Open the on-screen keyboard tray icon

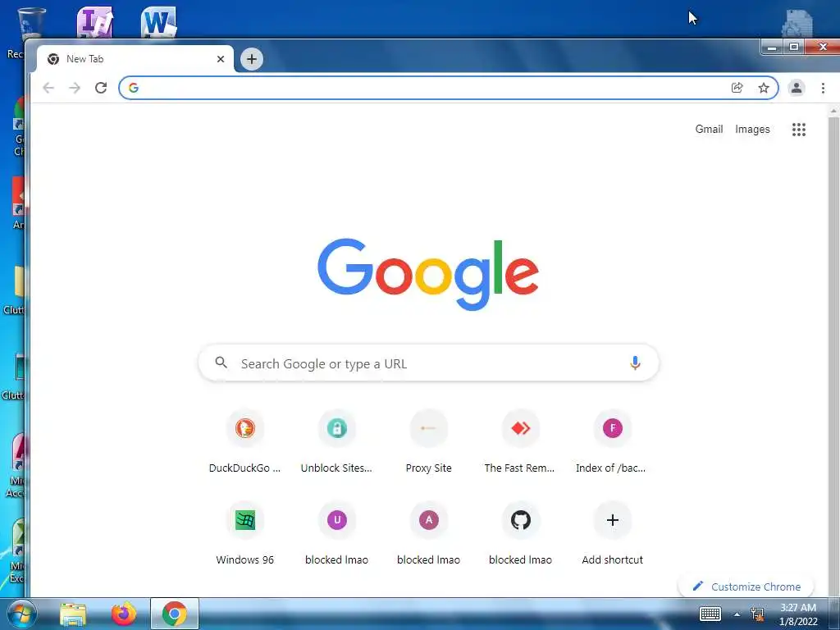tap(710, 614)
